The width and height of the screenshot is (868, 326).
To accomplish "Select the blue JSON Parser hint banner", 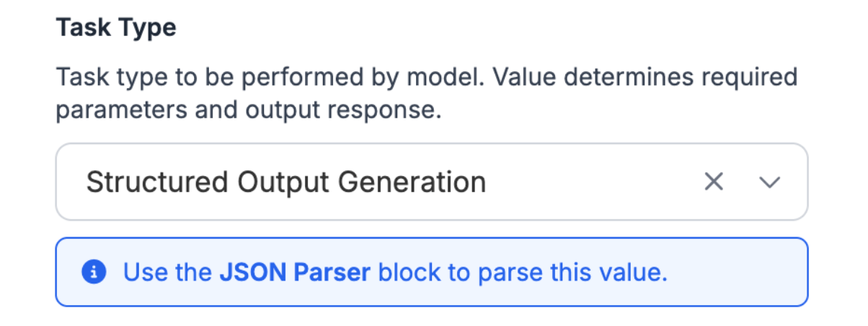I will (431, 272).
